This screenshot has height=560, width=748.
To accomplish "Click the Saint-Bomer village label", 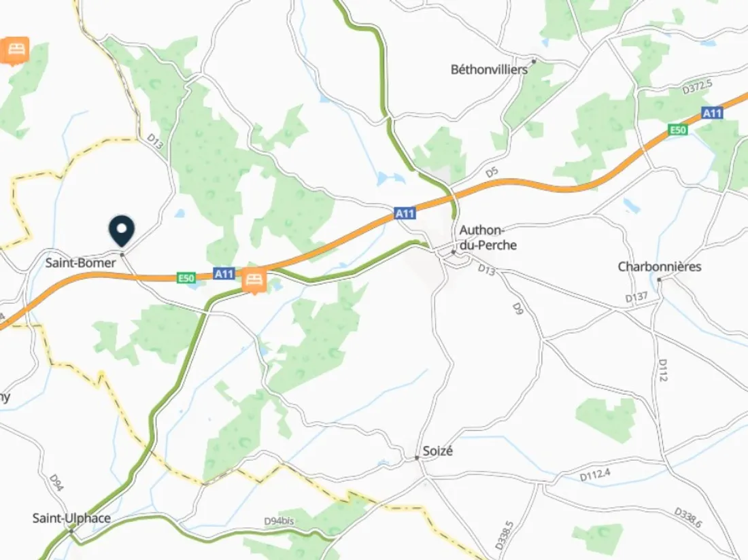I will (x=81, y=263).
